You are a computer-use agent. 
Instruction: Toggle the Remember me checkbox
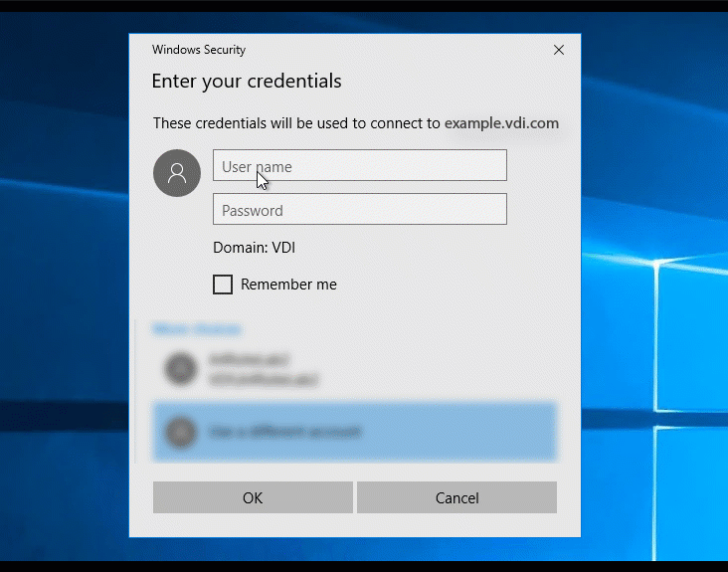pos(223,285)
